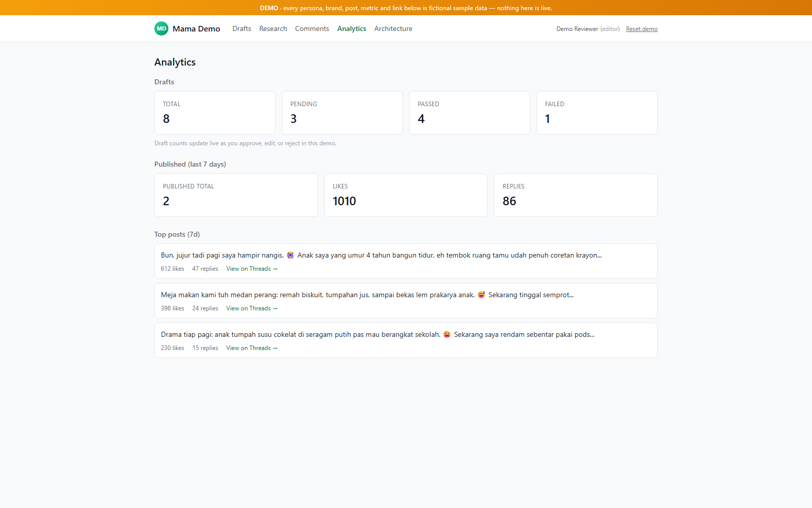Click the post text starting 'Drama tiap pagi'

[x=378, y=334]
